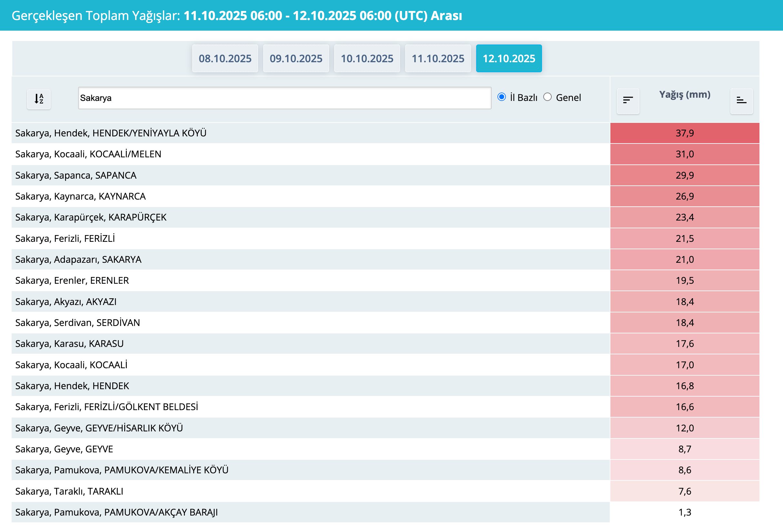Click the Taraklı station row
The image size is (783, 532).
pos(69,491)
